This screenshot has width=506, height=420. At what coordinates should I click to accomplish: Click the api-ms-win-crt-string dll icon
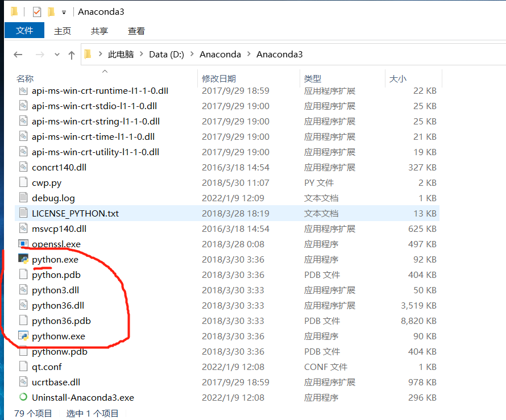23,121
